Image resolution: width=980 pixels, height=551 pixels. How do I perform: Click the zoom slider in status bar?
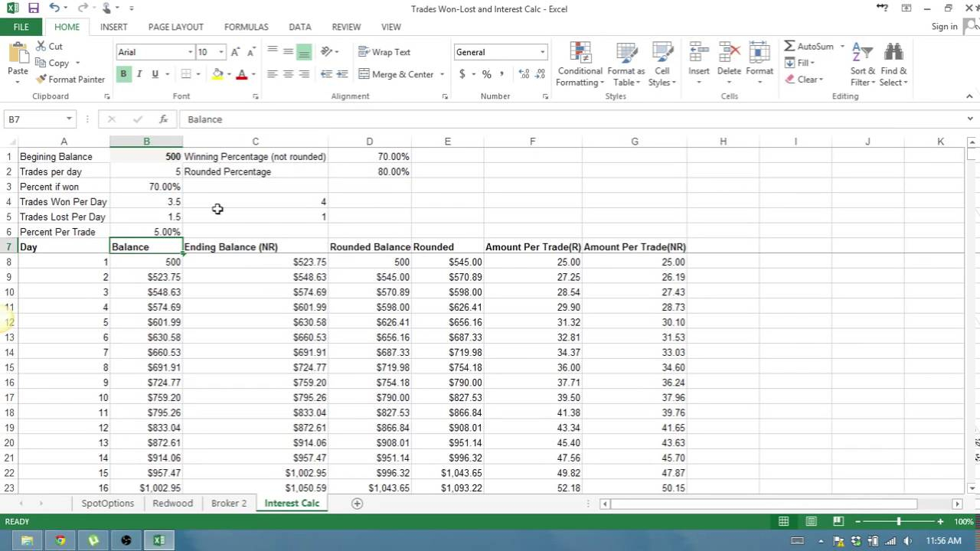(x=898, y=521)
